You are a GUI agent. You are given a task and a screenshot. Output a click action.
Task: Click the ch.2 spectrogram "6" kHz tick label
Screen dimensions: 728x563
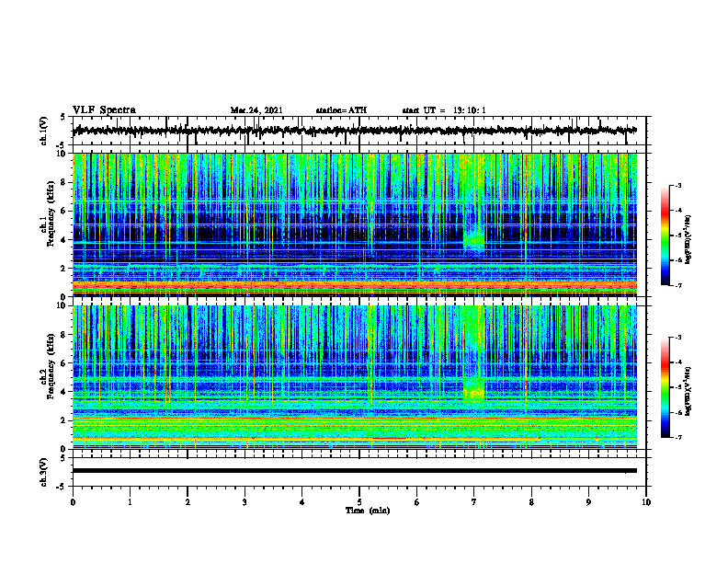63,363
